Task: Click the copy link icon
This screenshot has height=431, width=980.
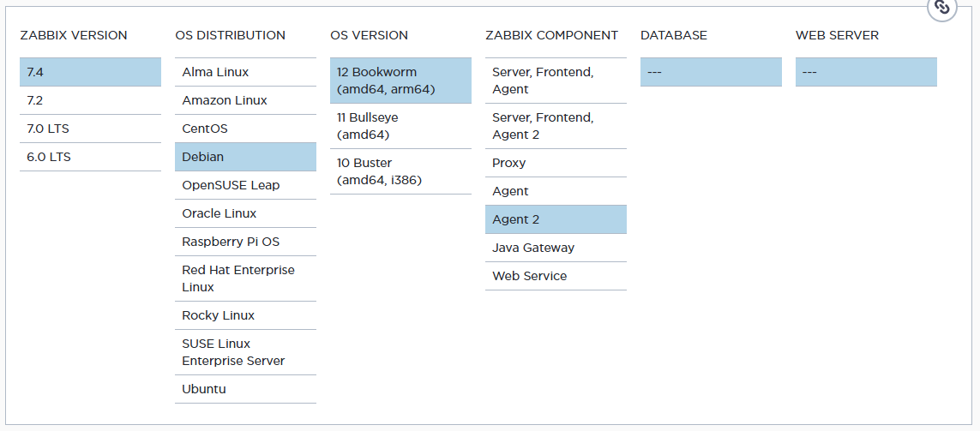Action: tap(942, 8)
